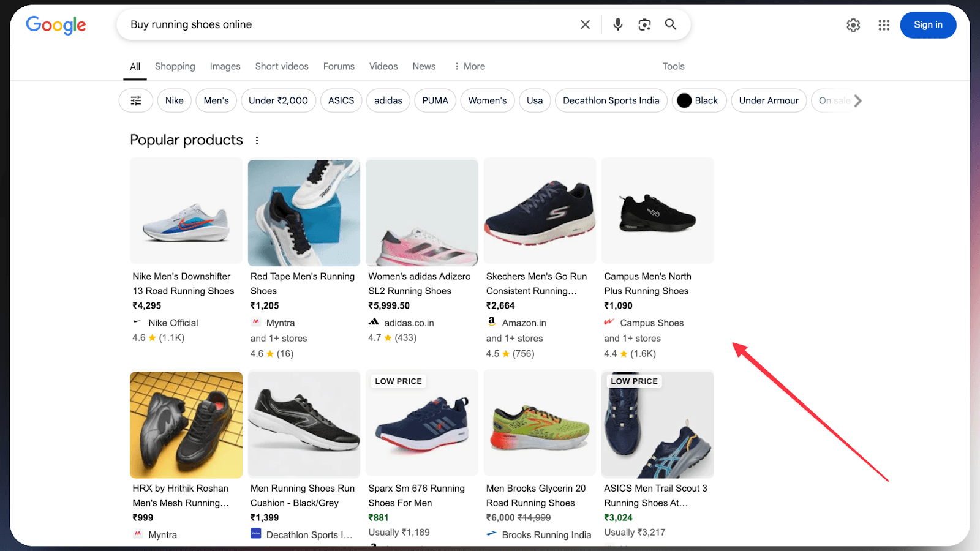Open the Tools options

pos(673,66)
